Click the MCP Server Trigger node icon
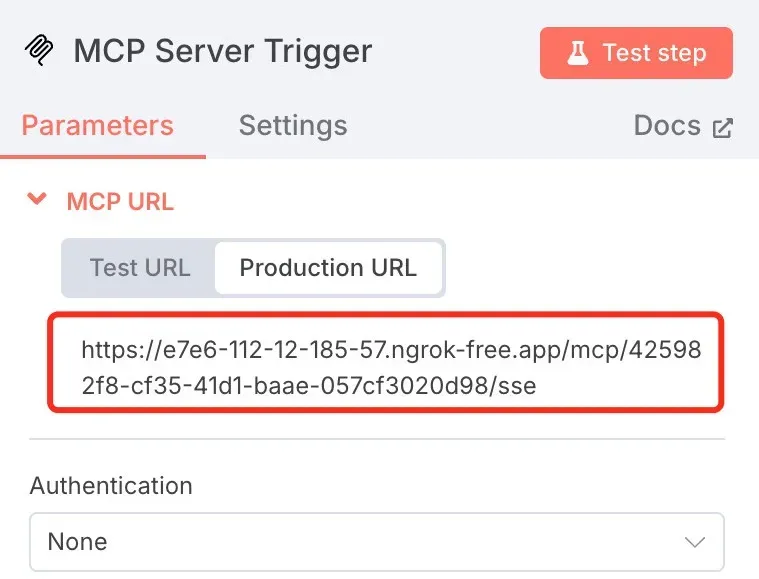Screen dimensions: 759x579 click(39, 50)
